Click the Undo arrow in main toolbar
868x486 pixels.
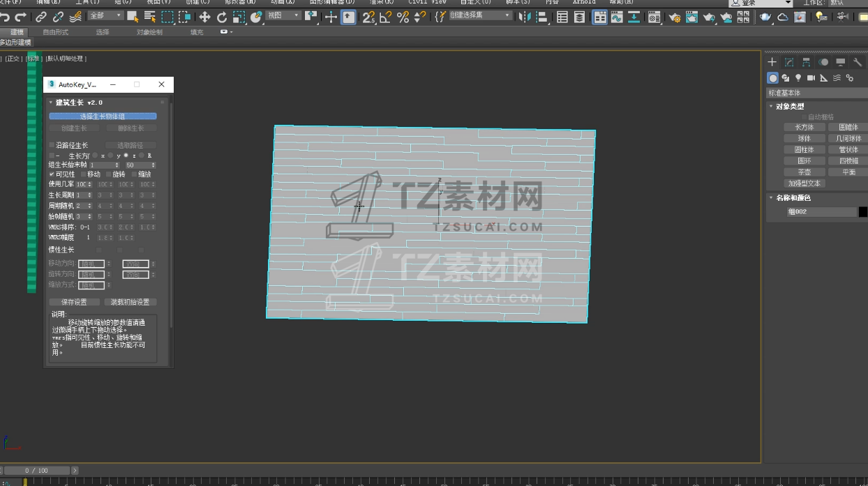6,17
